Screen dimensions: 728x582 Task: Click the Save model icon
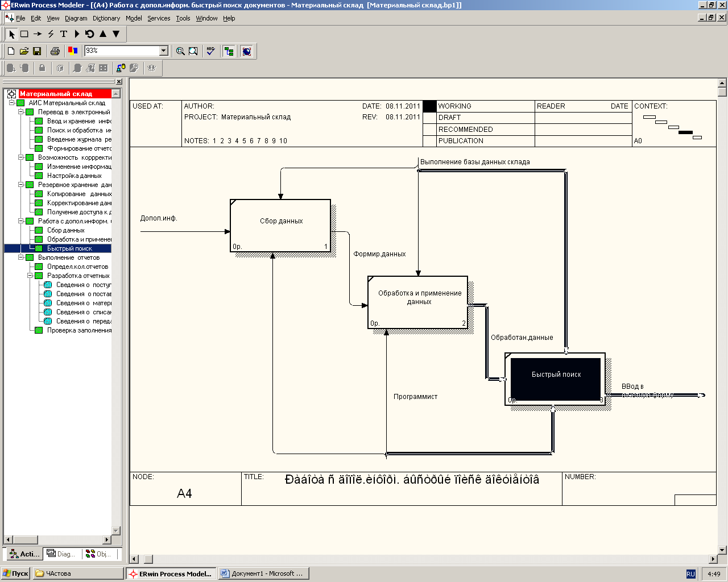(37, 51)
